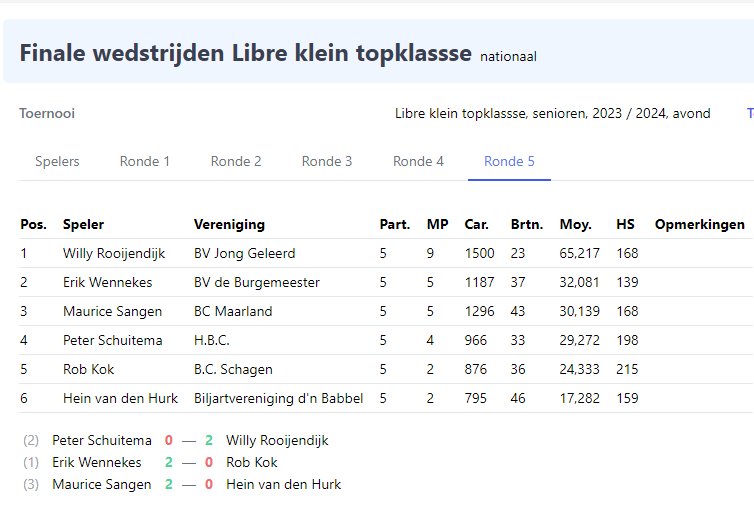Click the Libre klein topklasse tournament name
The width and height of the screenshot is (754, 506).
pyautogui.click(x=552, y=114)
